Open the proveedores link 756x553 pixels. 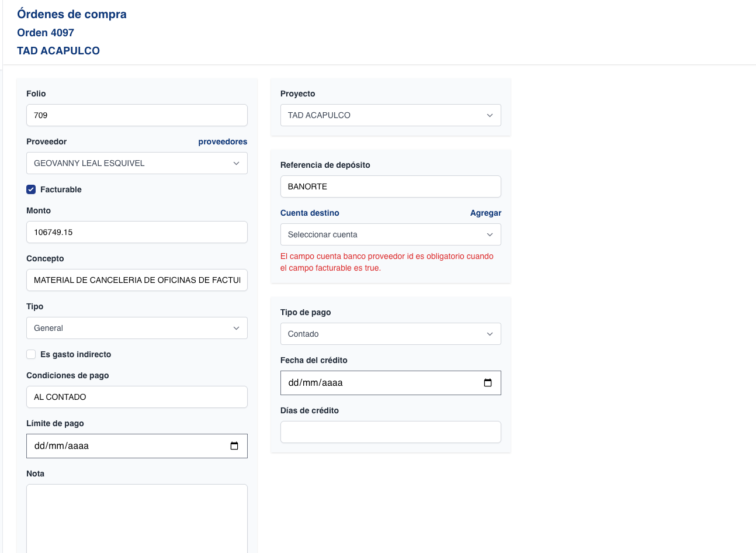click(x=223, y=141)
